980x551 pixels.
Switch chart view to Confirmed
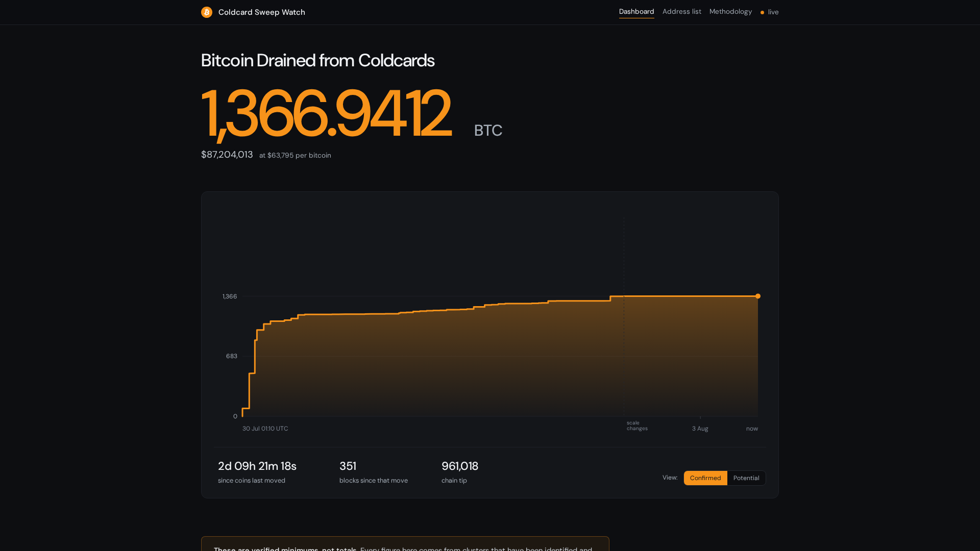[705, 478]
